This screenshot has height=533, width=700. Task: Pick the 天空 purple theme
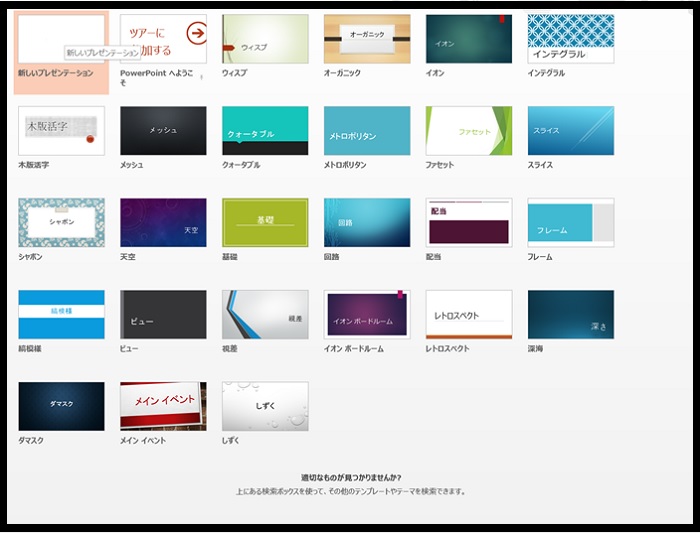163,222
